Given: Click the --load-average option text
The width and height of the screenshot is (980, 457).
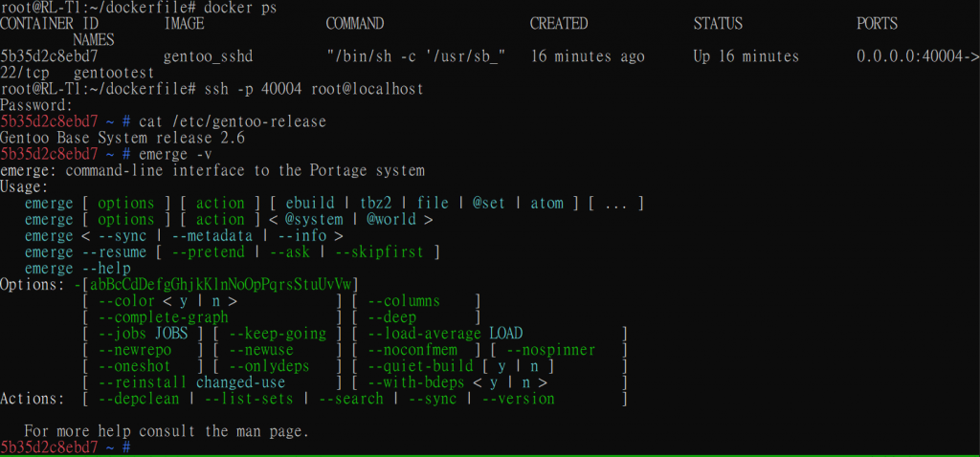Looking at the screenshot, I should pos(424,334).
